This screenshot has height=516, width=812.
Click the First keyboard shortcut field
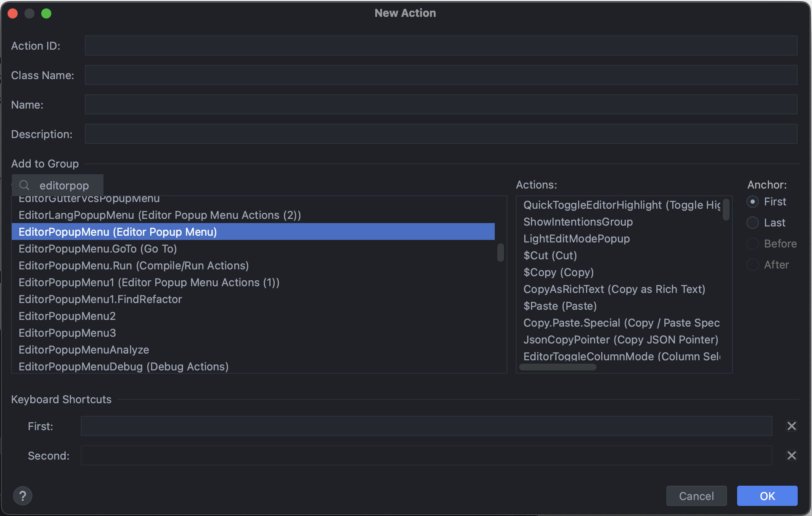tap(426, 426)
